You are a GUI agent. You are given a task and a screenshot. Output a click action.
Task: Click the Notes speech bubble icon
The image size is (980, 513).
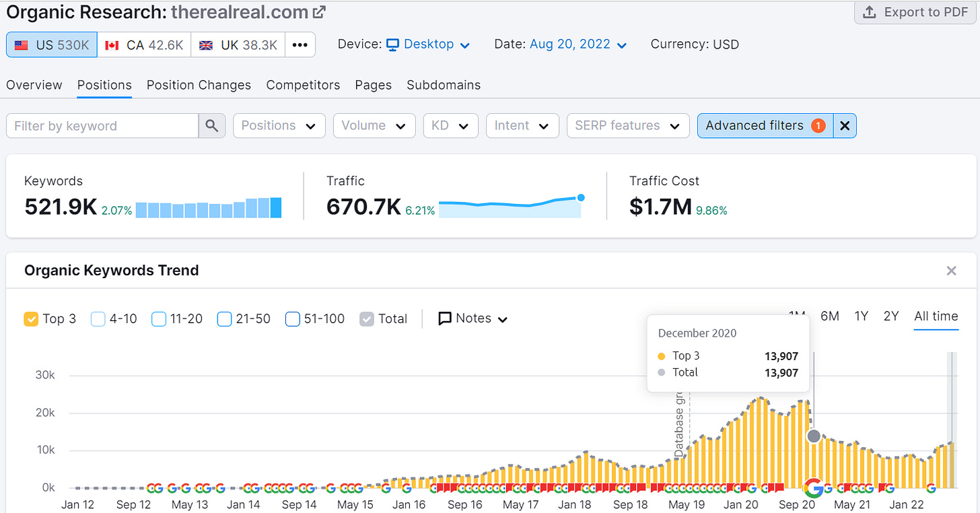(445, 318)
